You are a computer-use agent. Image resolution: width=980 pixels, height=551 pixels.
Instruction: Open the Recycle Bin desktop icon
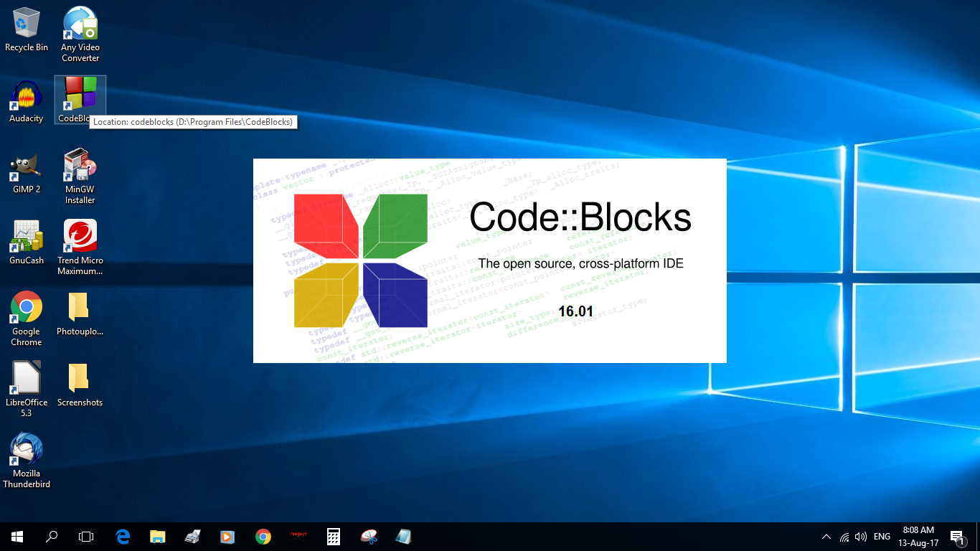(27, 30)
